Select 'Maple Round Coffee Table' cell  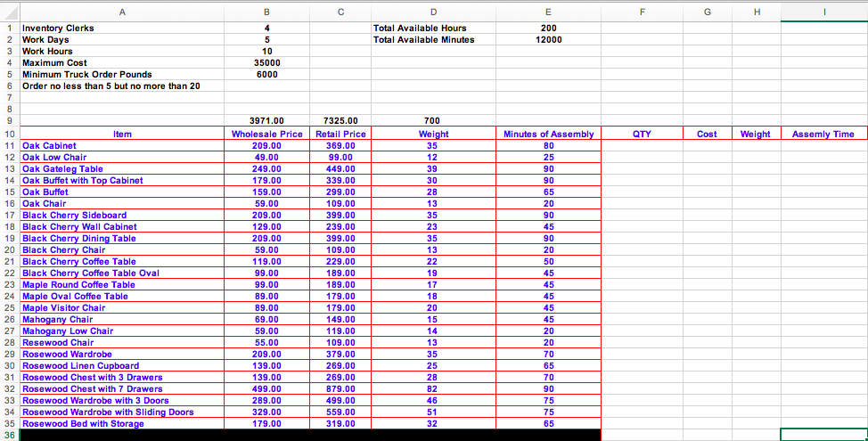122,285
